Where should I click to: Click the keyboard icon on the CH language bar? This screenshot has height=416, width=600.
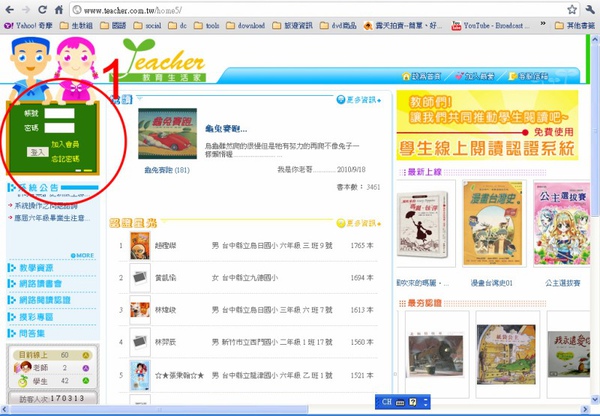(x=400, y=402)
